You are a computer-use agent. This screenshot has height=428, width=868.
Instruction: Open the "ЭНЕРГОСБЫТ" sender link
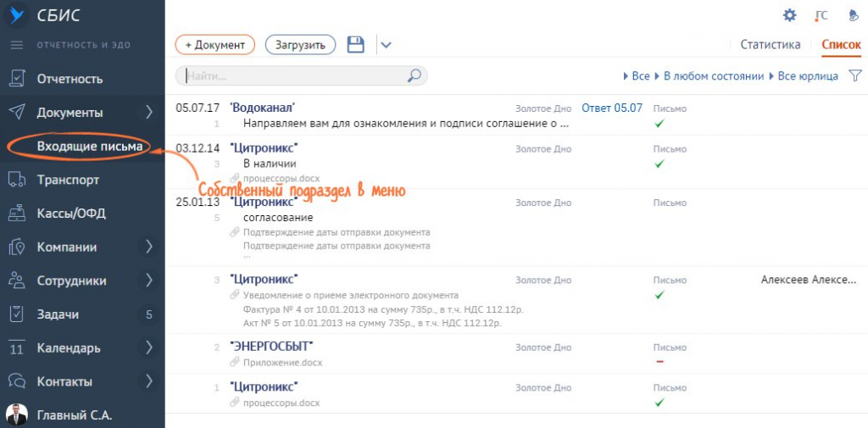click(271, 347)
